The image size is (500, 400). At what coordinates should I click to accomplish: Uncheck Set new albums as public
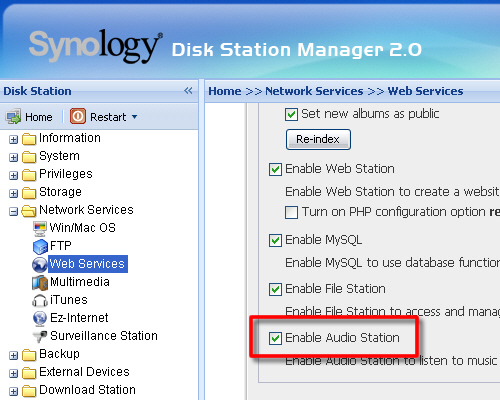291,114
